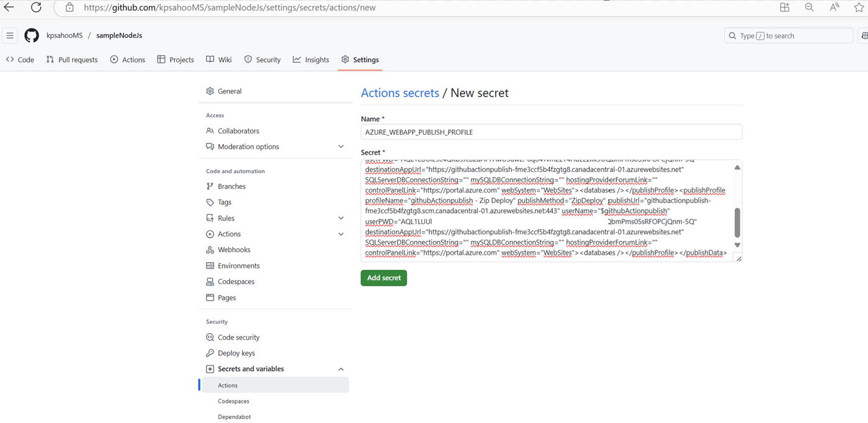Click the play icon beside sidebar Actions
The width and height of the screenshot is (868, 423).
pyautogui.click(x=210, y=234)
